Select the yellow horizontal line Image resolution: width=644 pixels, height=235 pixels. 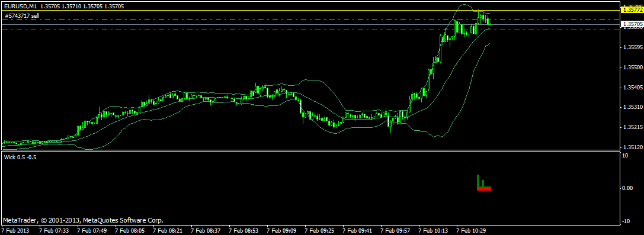[311, 10]
